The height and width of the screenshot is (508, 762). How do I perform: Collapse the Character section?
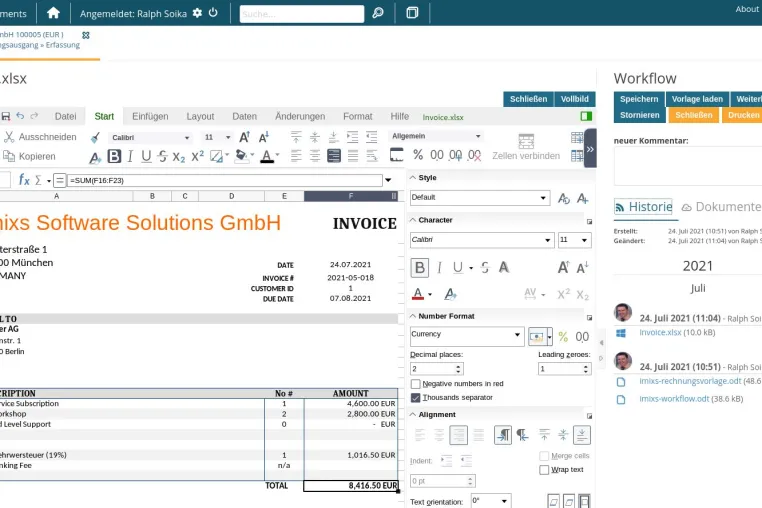413,220
